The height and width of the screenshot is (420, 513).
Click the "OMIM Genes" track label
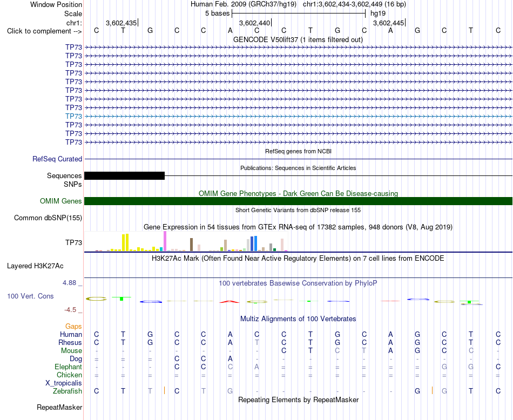[60, 201]
